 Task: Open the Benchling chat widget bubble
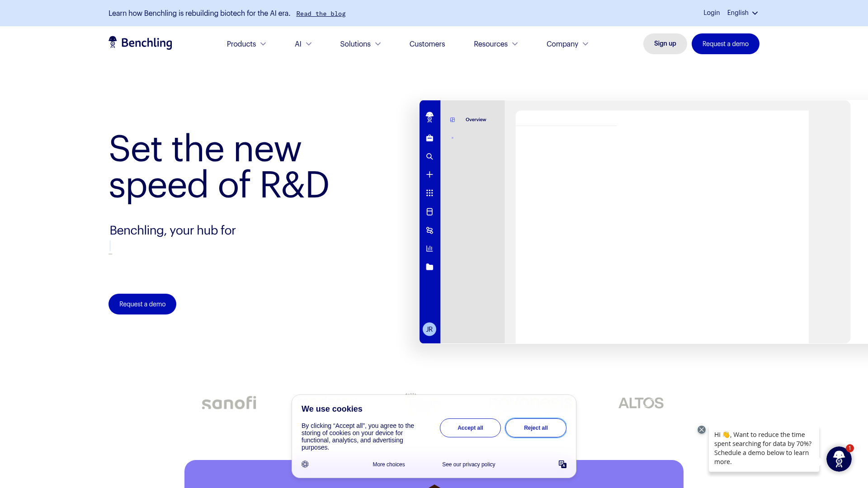[x=839, y=459]
